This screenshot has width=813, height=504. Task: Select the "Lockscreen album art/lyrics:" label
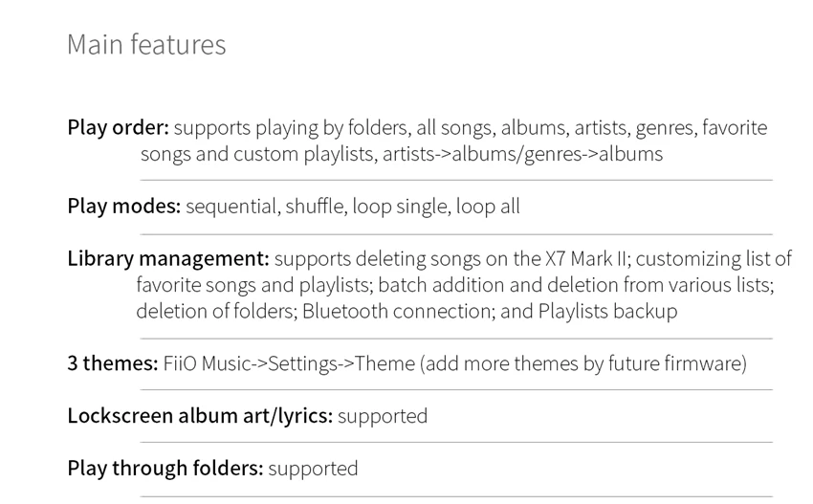[x=199, y=416]
